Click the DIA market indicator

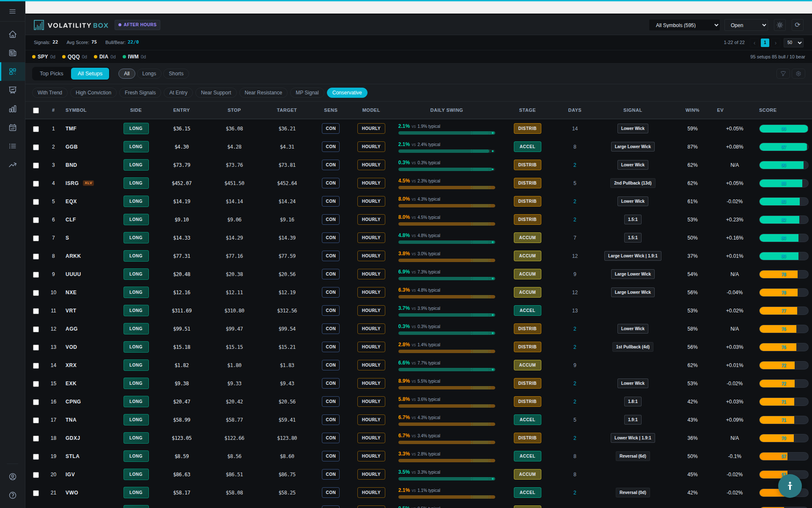104,57
